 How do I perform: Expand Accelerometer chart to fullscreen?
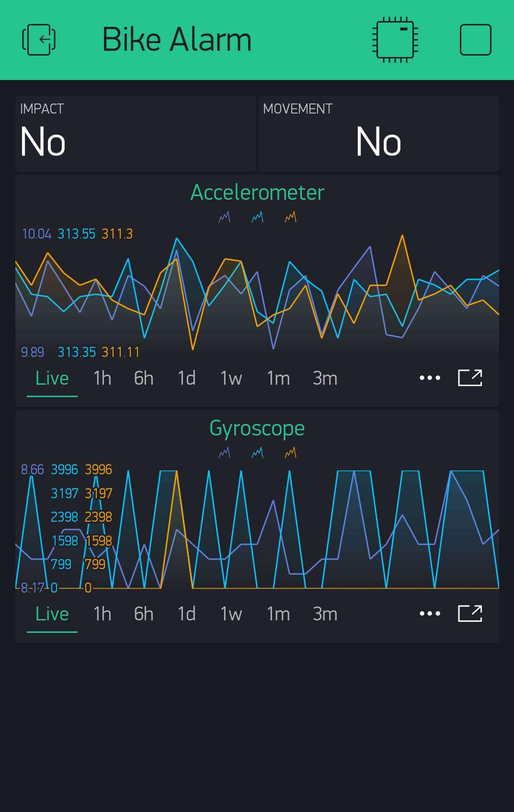[470, 377]
